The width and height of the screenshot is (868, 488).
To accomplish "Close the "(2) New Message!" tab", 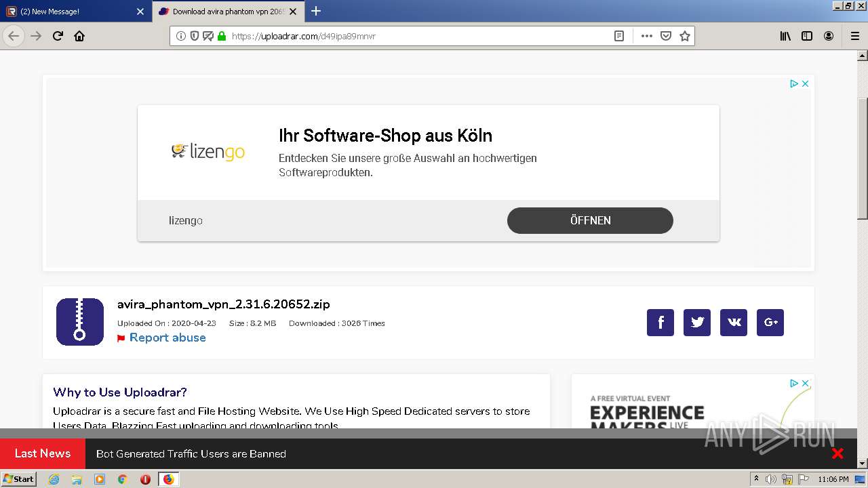I will pyautogui.click(x=140, y=12).
